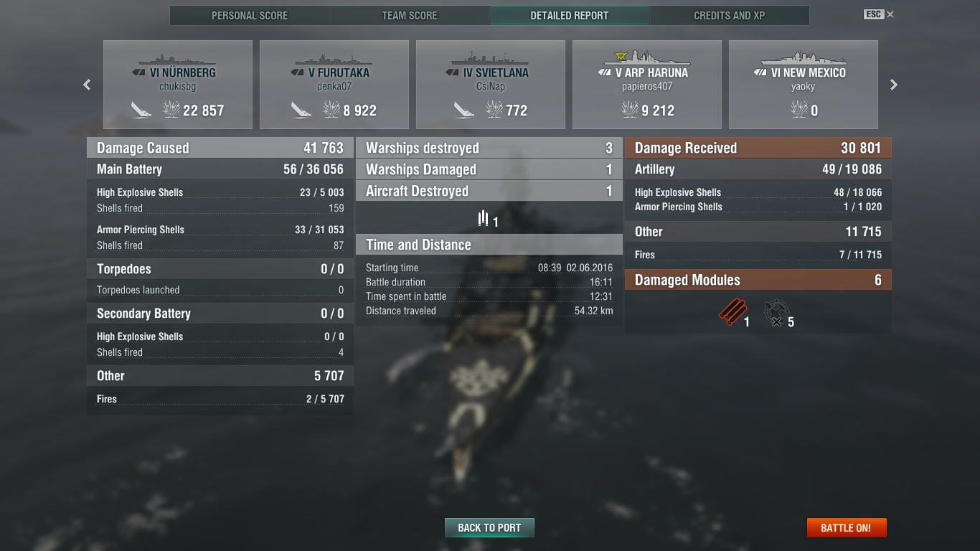Click the sunk ship icon on Nürnberg card

click(141, 110)
